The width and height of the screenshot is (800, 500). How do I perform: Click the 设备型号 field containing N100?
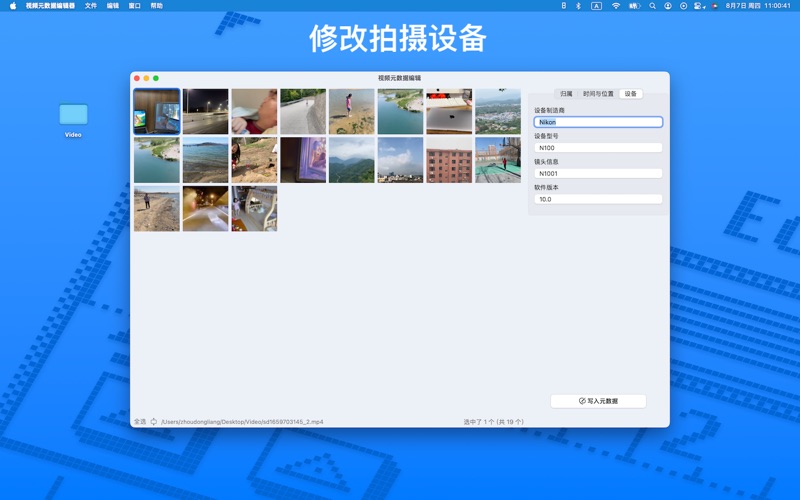pos(598,148)
